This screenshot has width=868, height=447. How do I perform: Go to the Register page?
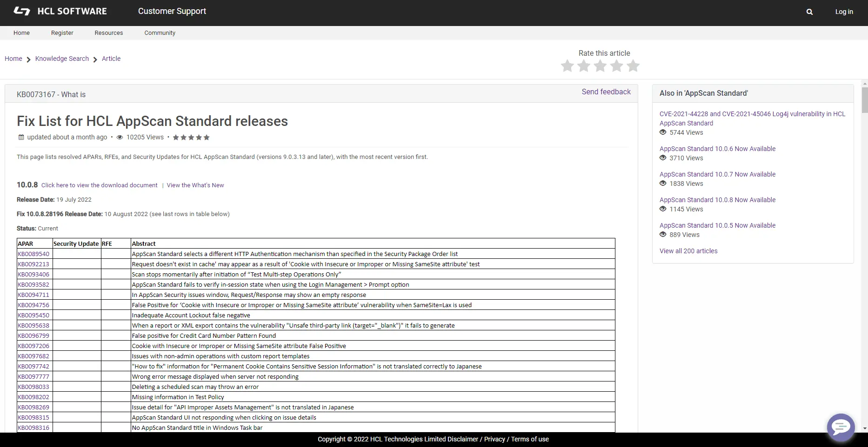62,33
